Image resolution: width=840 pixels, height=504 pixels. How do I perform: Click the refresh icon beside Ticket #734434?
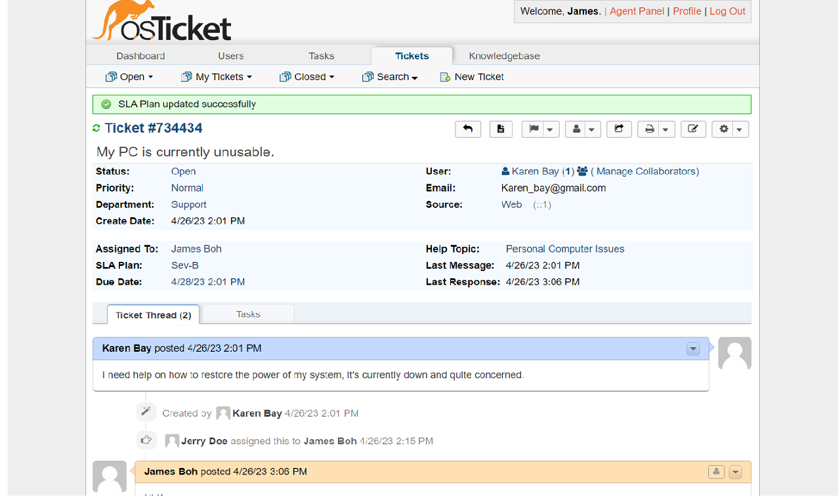tap(96, 128)
